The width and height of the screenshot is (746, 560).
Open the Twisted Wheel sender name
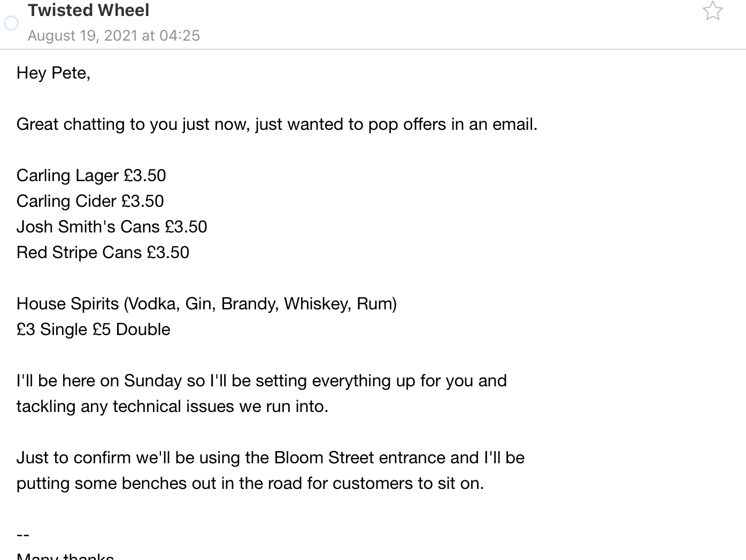pos(89,10)
